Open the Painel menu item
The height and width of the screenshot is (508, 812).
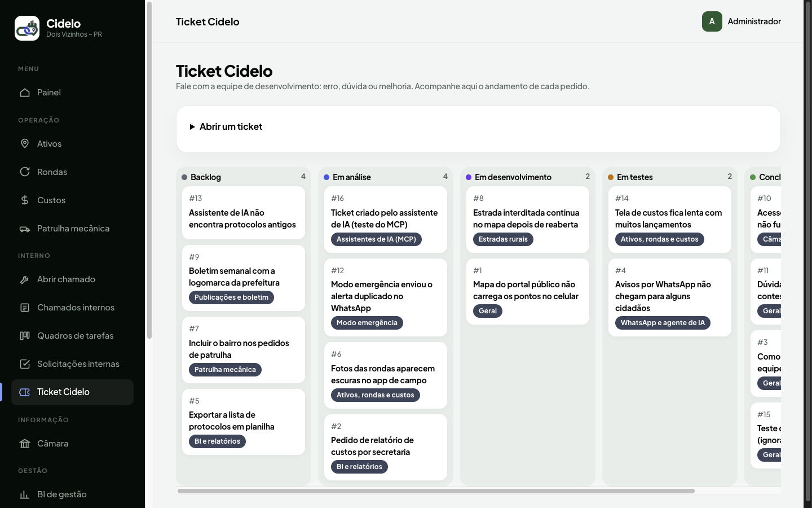72,93
